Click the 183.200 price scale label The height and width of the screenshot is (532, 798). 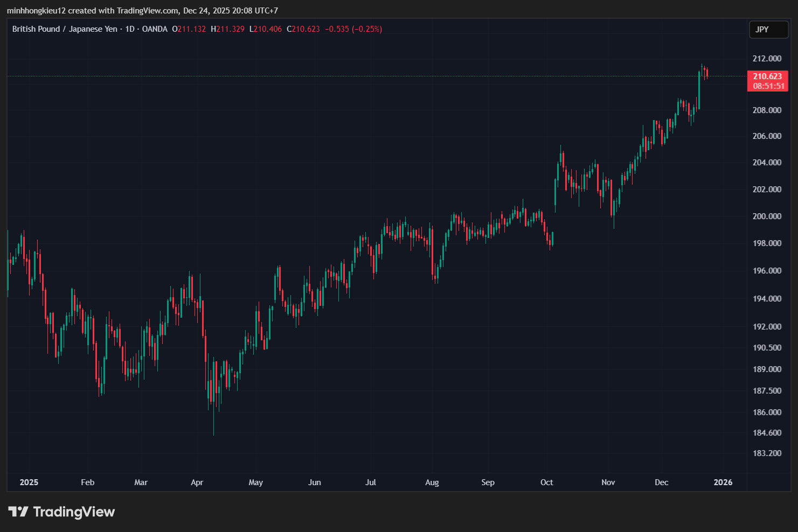coord(767,453)
